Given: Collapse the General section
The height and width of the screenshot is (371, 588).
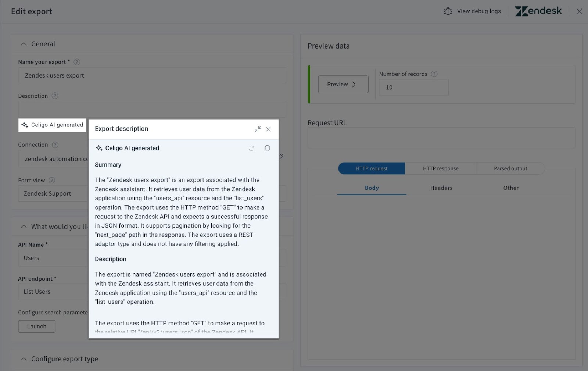Looking at the screenshot, I should 24,43.
